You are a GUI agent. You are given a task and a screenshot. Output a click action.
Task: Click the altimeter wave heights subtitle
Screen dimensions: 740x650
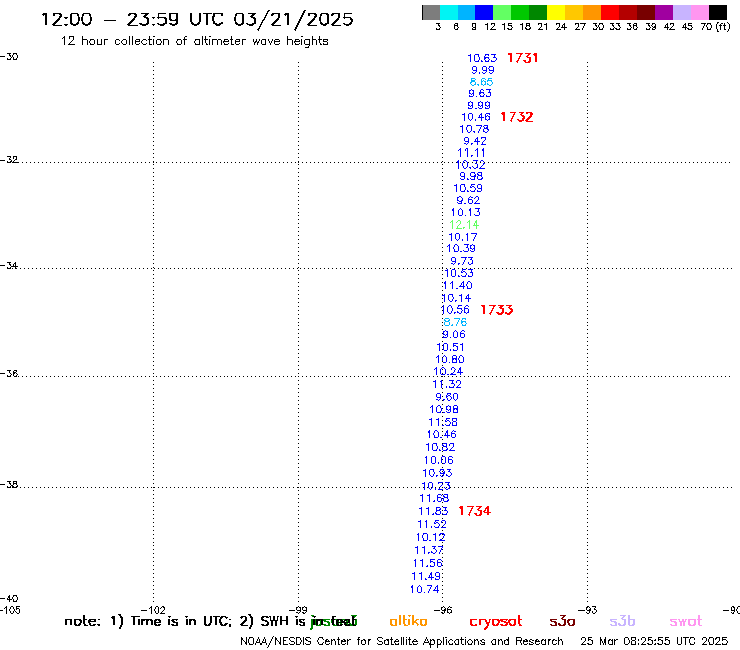coord(194,41)
